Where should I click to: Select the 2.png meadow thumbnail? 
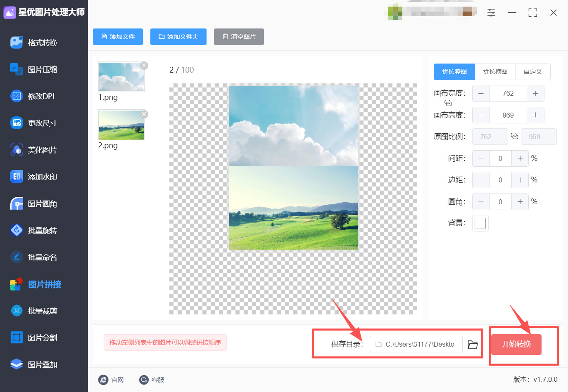pos(121,125)
